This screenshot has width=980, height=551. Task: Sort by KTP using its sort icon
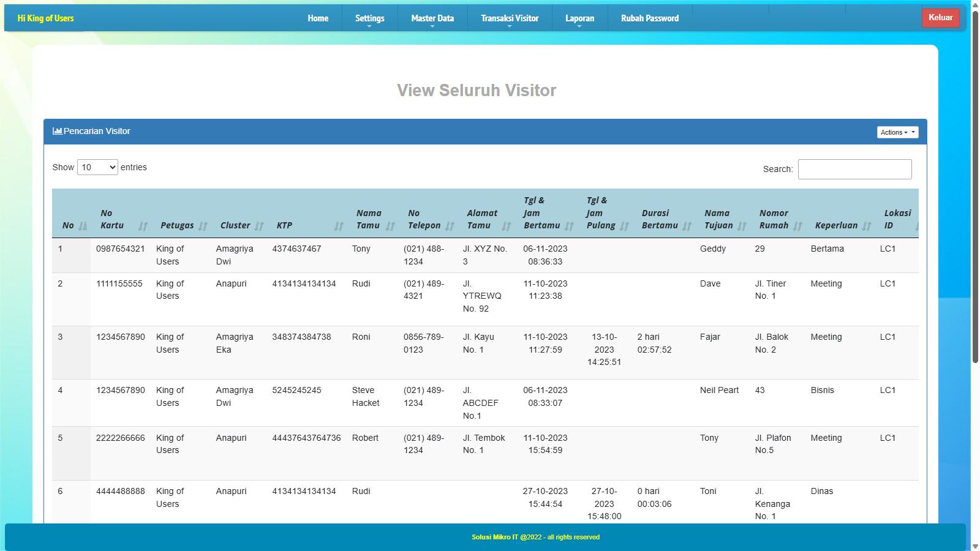339,226
